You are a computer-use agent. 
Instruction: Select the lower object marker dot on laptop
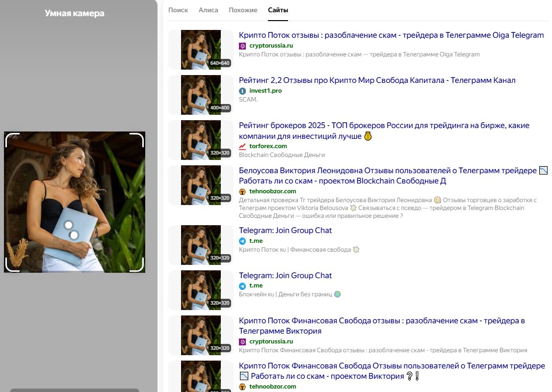tap(74, 235)
